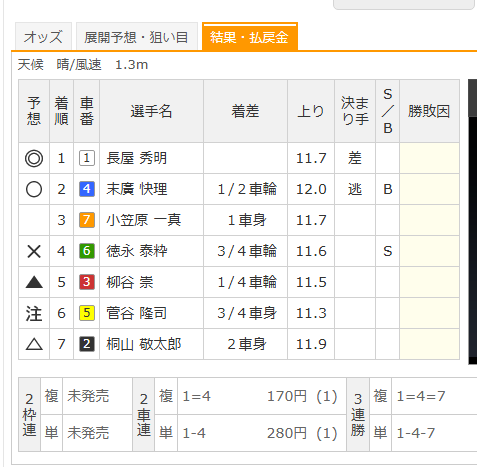Click racer name 桐山 敬太郎

pyautogui.click(x=144, y=344)
